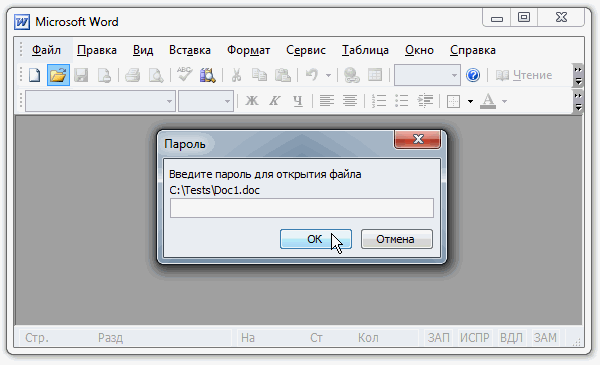
Task: Open the Формат menu
Action: click(248, 50)
